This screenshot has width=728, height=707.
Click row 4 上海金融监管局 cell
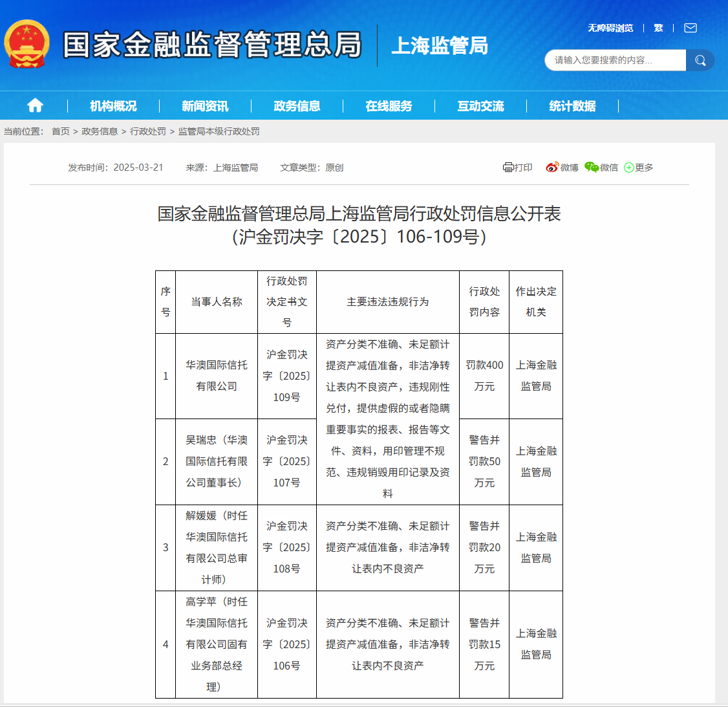(x=536, y=644)
